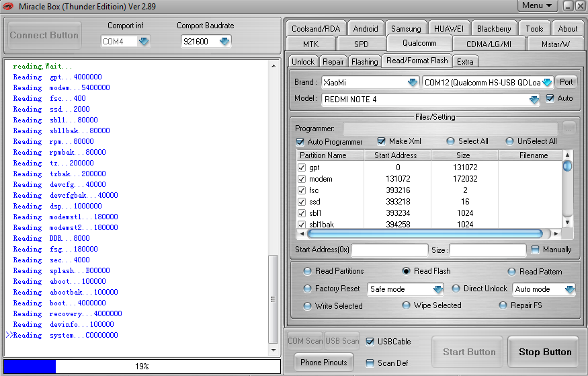Uncheck the sbl1 partition checkbox
The image size is (588, 376).
pyautogui.click(x=302, y=213)
